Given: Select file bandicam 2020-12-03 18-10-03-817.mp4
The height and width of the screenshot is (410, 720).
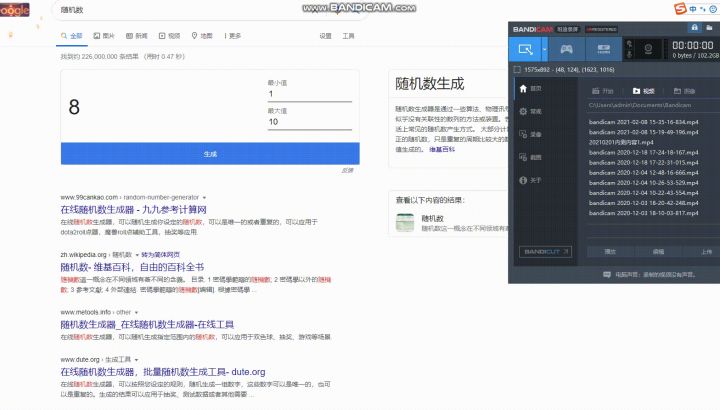Looking at the screenshot, I should 643,213.
